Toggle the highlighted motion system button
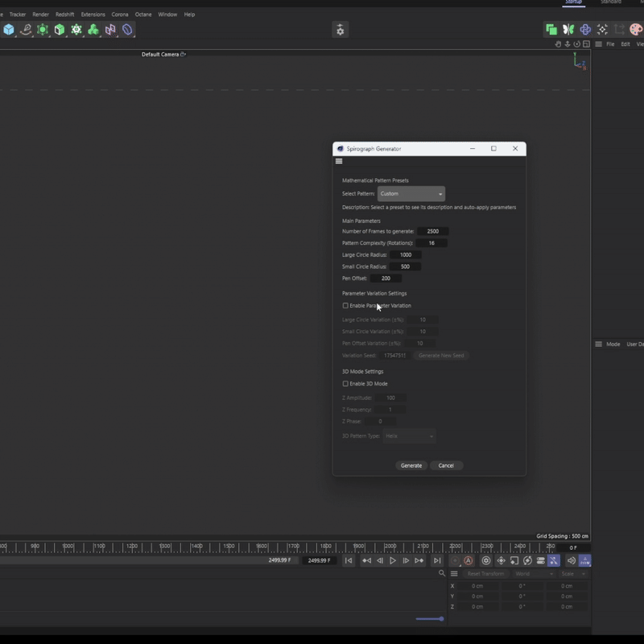This screenshot has width=644, height=644. 585,560
